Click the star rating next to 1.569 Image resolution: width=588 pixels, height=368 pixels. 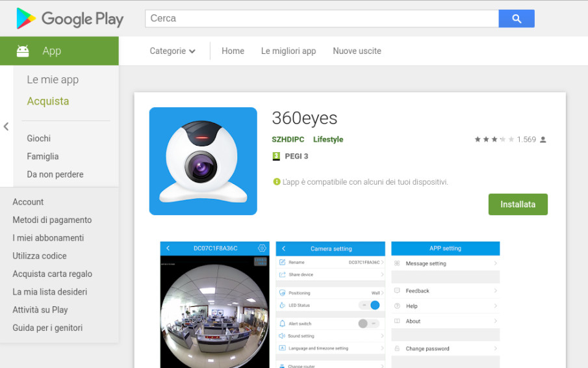click(x=494, y=140)
